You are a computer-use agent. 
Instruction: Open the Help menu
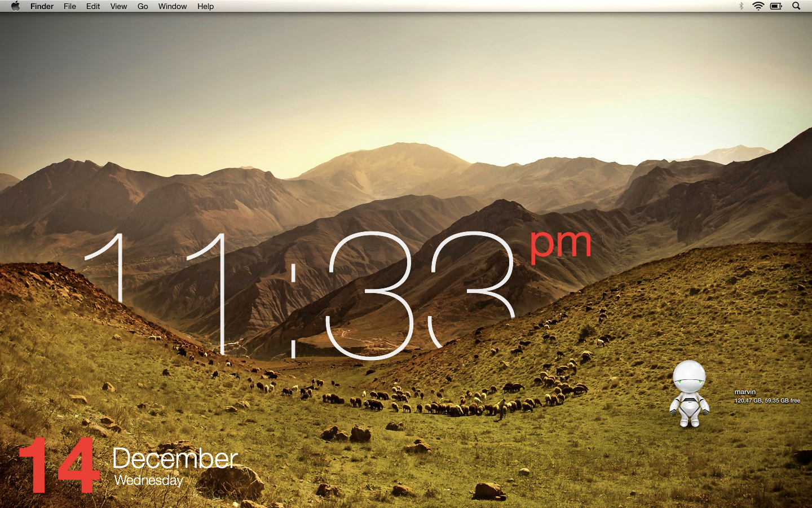pyautogui.click(x=205, y=6)
